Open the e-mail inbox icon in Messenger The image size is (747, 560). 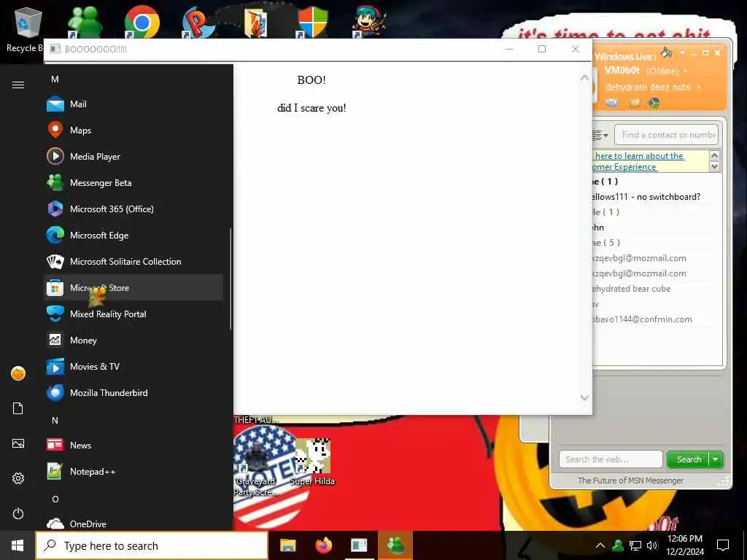pos(612,103)
